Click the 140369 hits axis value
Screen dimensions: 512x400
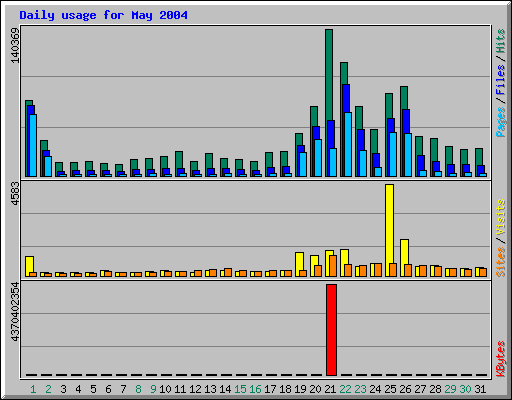(15, 45)
